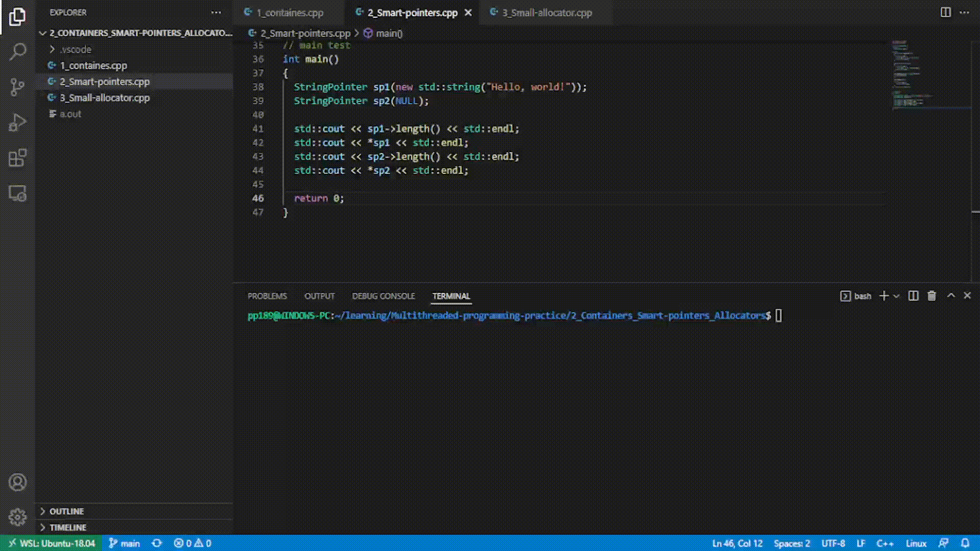Image resolution: width=980 pixels, height=551 pixels.
Task: Split the terminal panel
Action: 913,296
